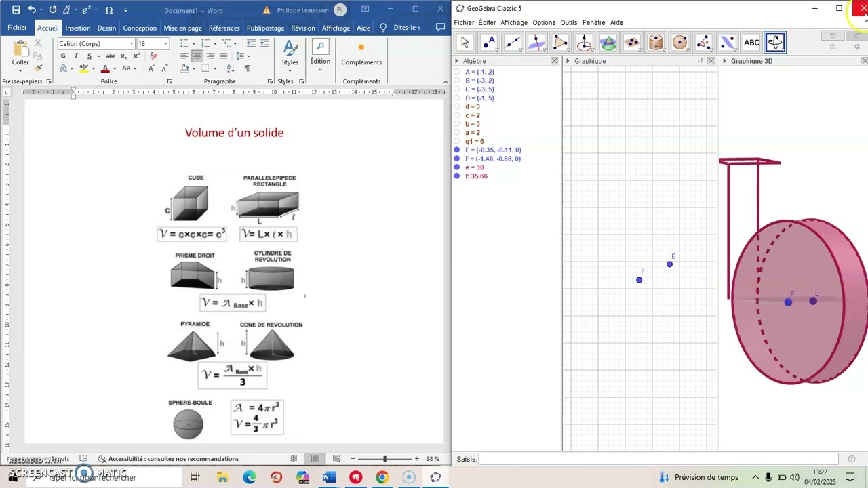The image size is (868, 488).
Task: Open the Options menu in GeoGebra
Action: coord(544,22)
